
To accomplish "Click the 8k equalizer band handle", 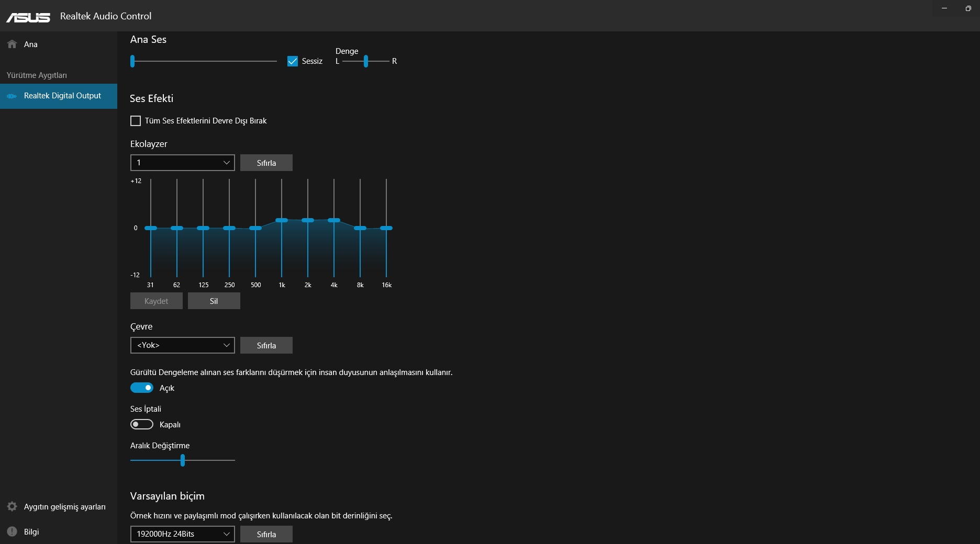I will coord(360,228).
